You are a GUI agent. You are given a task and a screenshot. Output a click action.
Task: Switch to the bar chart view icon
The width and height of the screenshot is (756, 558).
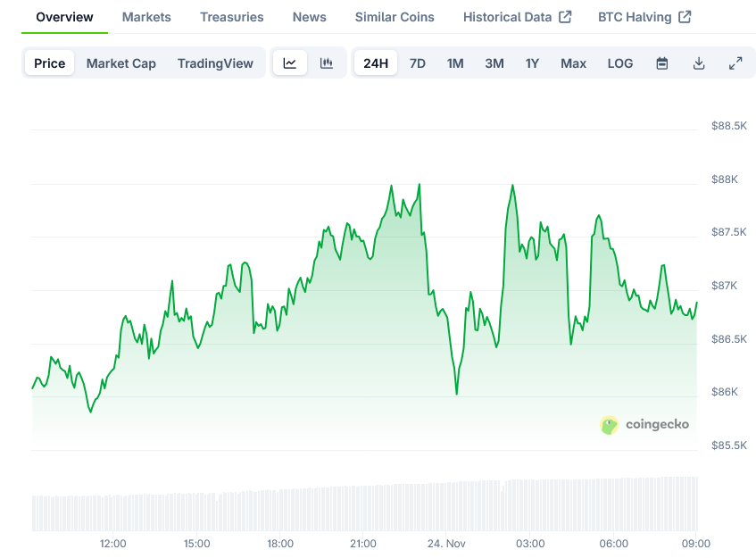[327, 62]
